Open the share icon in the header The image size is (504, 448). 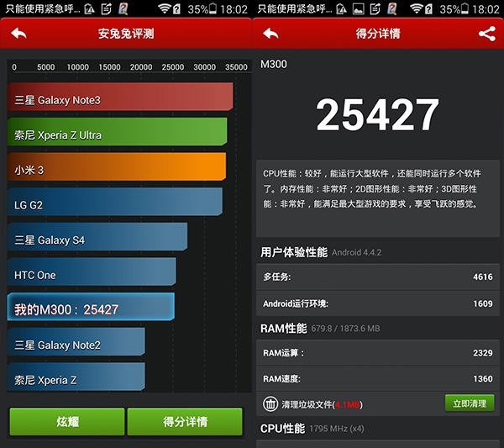486,34
